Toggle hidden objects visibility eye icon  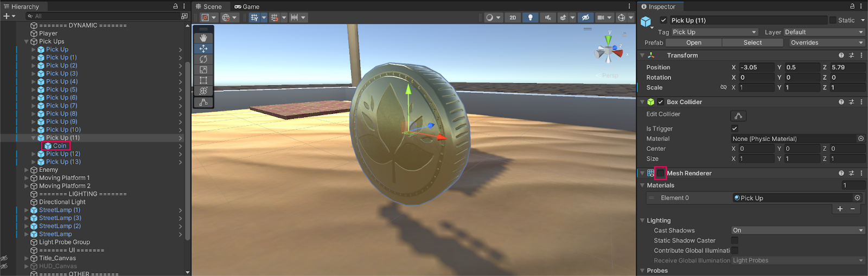[x=585, y=17]
